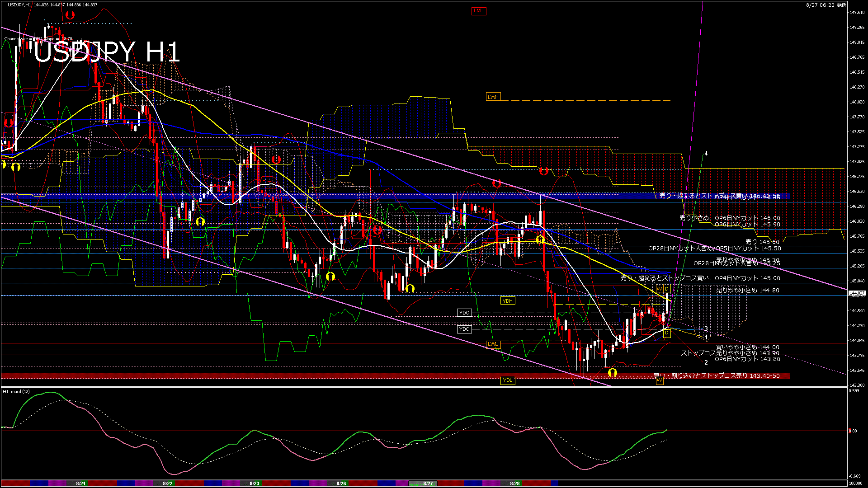Select the LML level label box

click(478, 10)
